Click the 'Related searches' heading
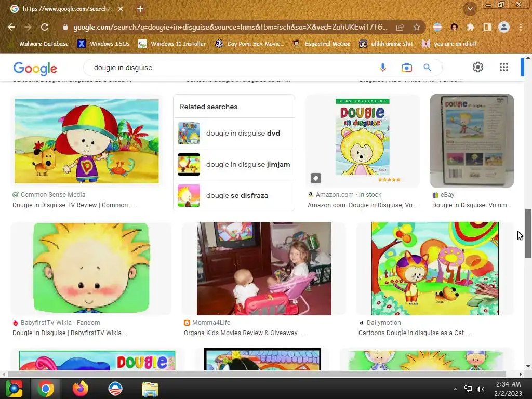Screen dimensions: 532x399 208,107
